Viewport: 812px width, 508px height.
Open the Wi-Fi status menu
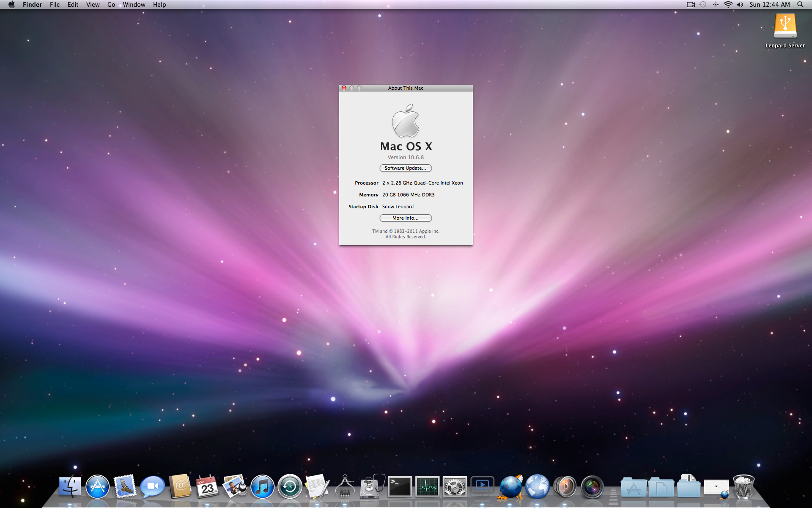[728, 5]
